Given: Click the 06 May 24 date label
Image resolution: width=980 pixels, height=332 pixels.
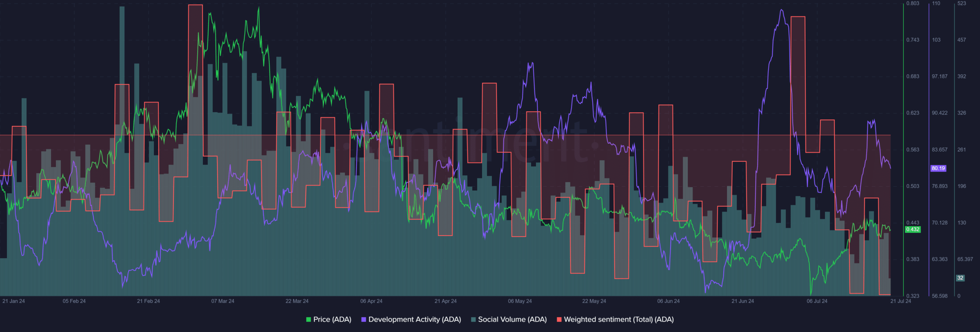Looking at the screenshot, I should click(520, 301).
